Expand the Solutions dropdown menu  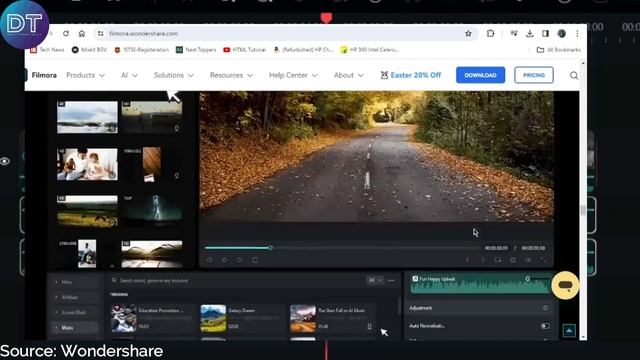tap(173, 75)
